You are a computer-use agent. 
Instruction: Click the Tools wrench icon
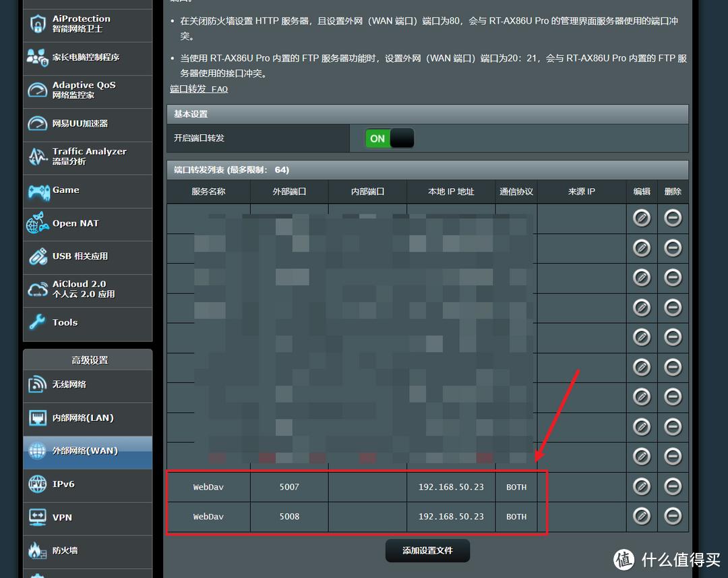click(37, 323)
